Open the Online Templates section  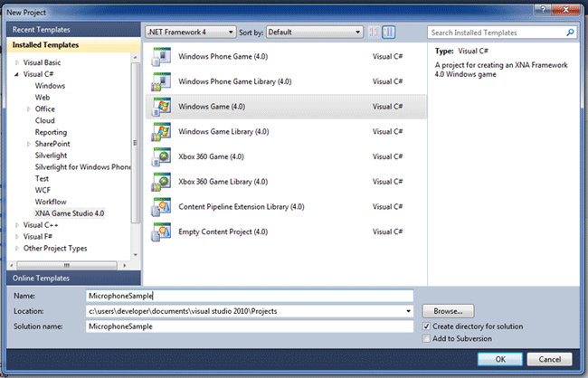pyautogui.click(x=73, y=279)
